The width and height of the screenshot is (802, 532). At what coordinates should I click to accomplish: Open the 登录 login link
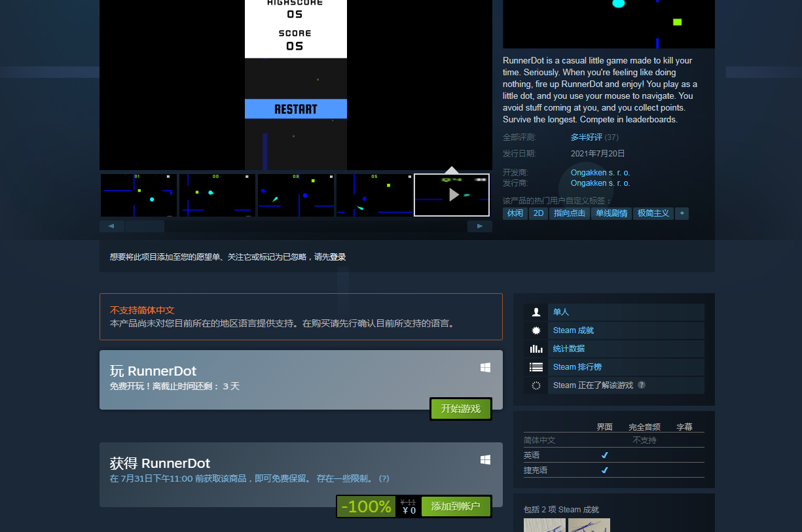coord(338,257)
